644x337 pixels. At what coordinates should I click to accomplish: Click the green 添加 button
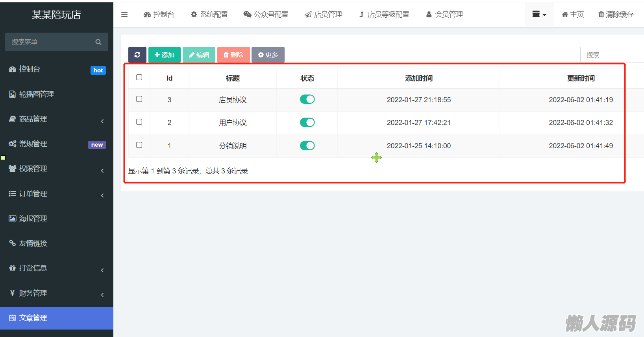[x=164, y=55]
